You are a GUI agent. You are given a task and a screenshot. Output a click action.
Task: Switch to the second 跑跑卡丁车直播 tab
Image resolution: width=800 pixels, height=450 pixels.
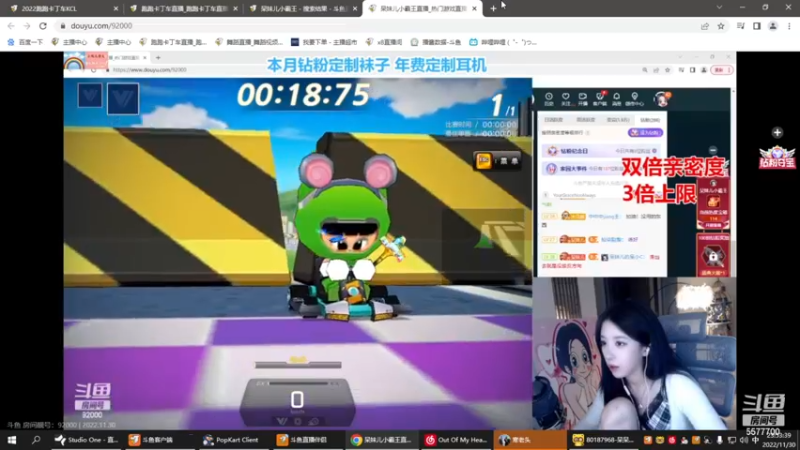coord(184,9)
